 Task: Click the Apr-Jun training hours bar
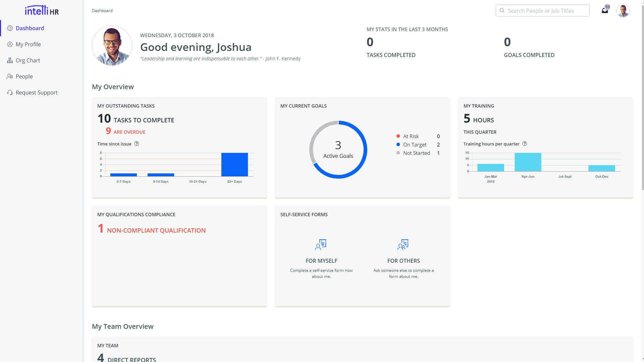[528, 162]
